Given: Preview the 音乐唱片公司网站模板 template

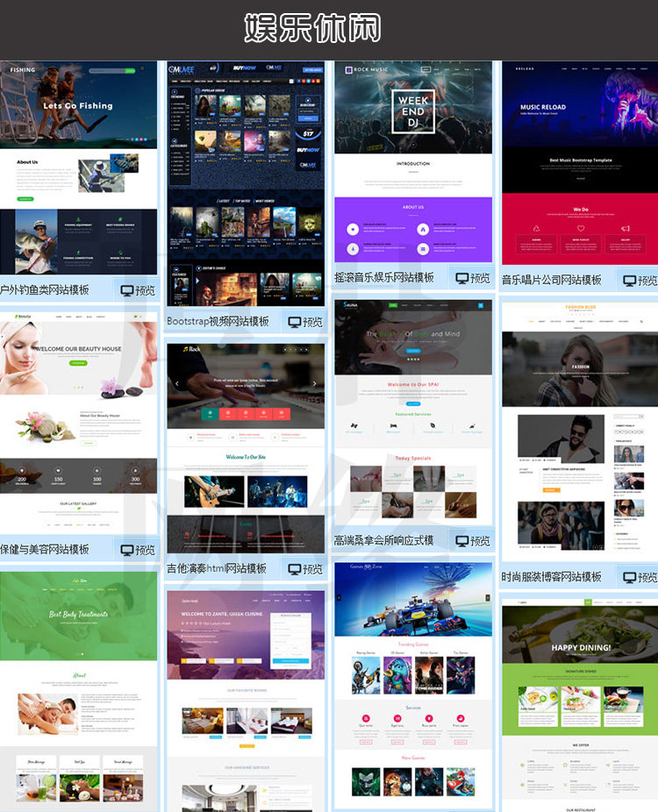Looking at the screenshot, I should click(x=640, y=280).
